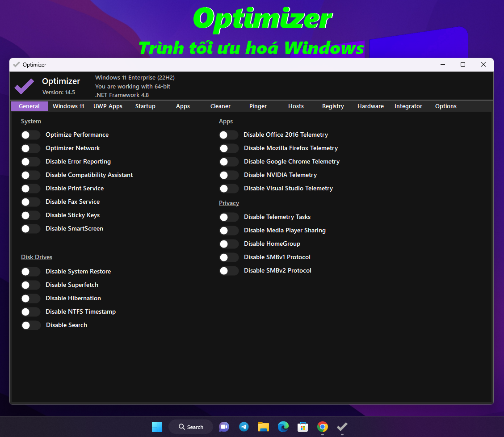The image size is (504, 437).
Task: Toggle Disable Compatibility Assistant switch
Action: pyautogui.click(x=30, y=175)
